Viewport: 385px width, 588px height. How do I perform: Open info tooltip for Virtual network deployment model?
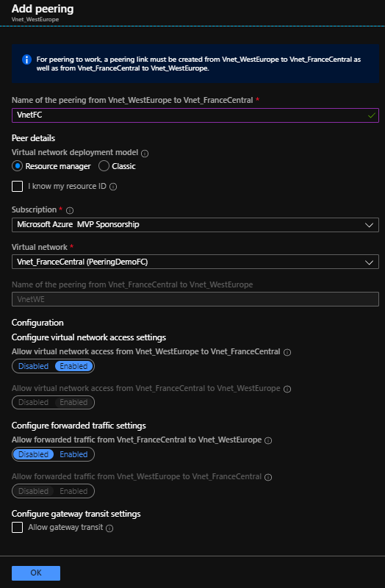coord(145,154)
